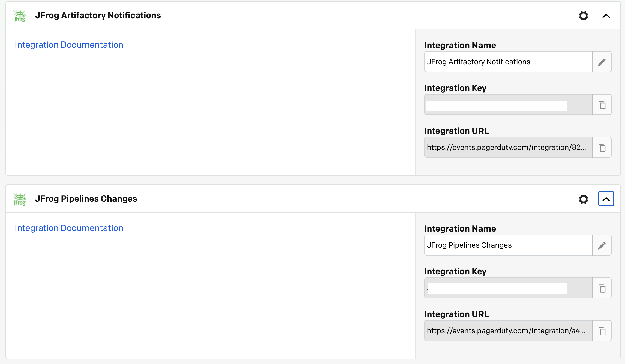Collapse the JFrog Pipelines Changes panel
625x364 pixels.
(606, 199)
